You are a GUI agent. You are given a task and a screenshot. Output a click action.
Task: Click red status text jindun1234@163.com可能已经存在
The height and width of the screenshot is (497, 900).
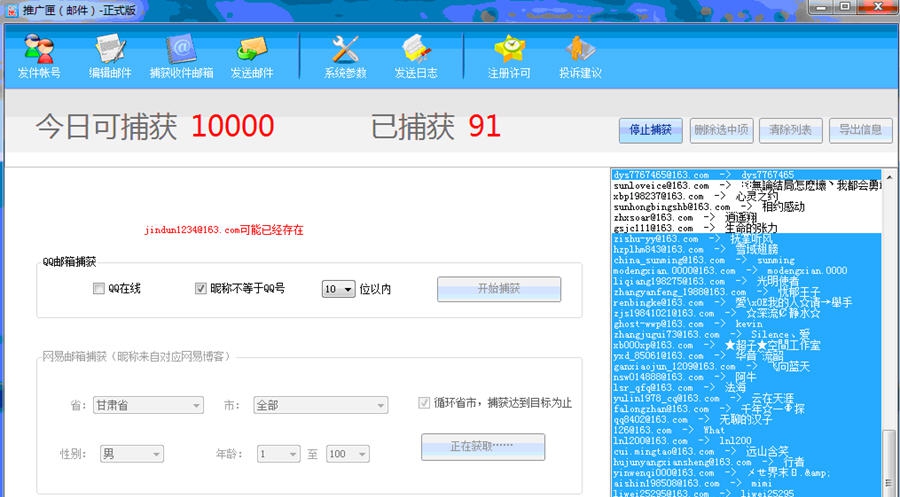tap(224, 230)
